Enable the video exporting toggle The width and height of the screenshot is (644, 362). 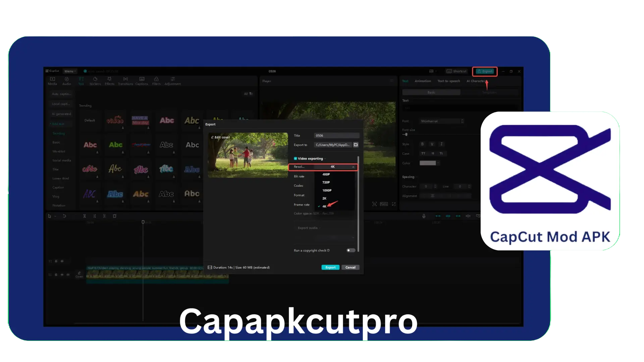click(x=296, y=158)
